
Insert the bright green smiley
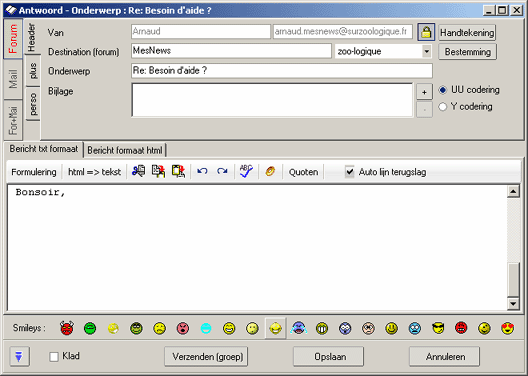pos(90,328)
